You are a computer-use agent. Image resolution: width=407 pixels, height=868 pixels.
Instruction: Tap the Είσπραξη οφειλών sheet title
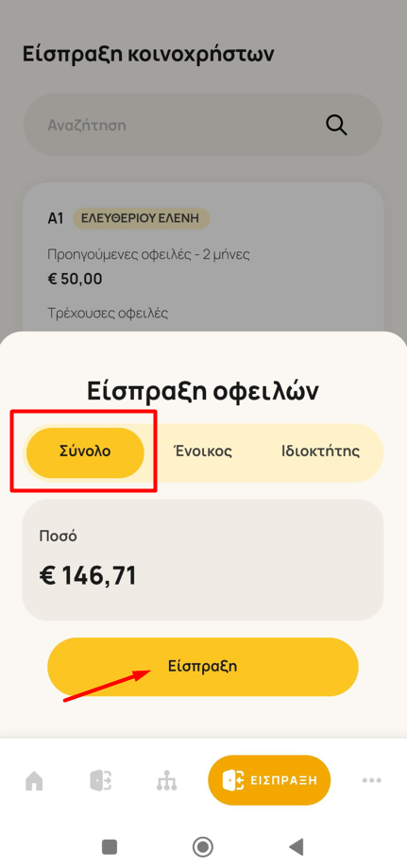pos(203,391)
